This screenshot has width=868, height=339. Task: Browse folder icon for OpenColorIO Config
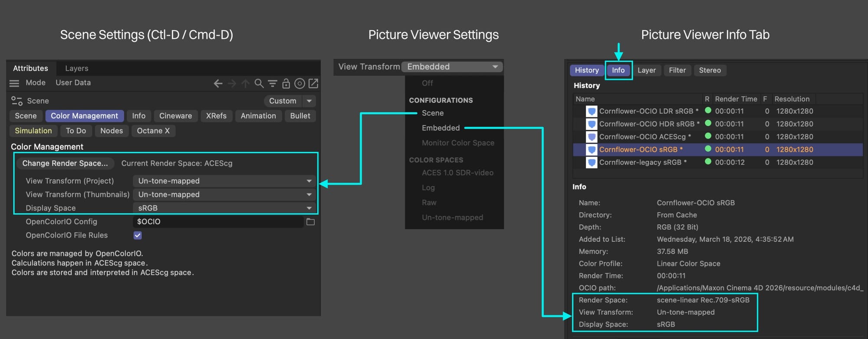coord(310,222)
